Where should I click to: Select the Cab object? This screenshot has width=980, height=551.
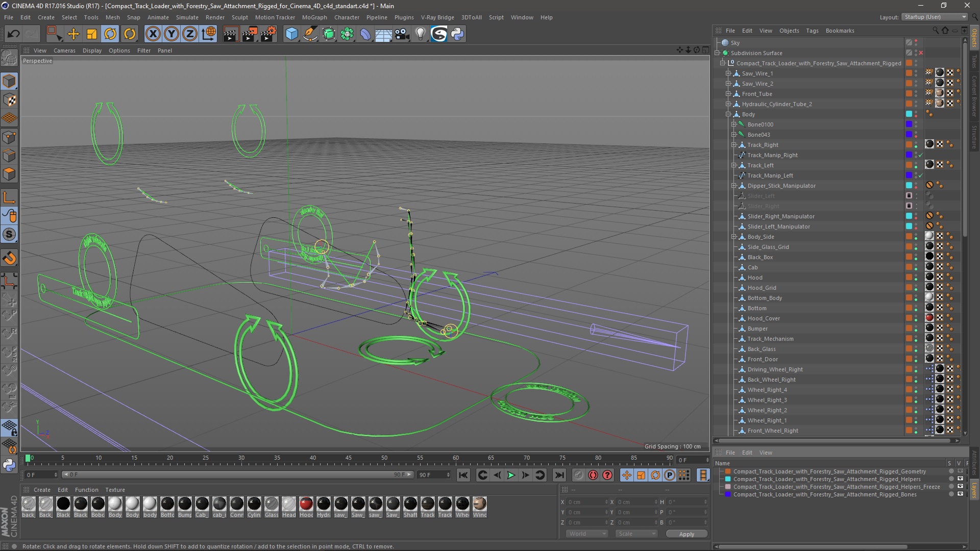click(753, 267)
